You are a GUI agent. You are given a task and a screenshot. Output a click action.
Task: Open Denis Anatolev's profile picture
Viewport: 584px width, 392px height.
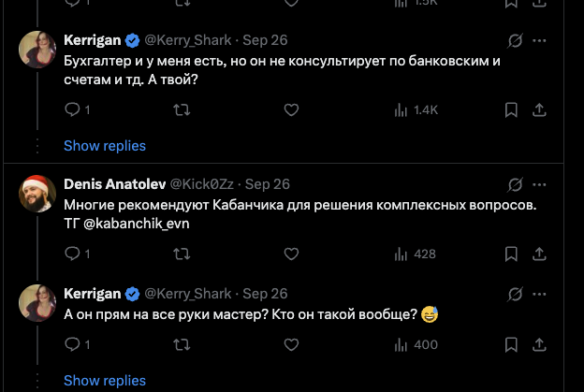(x=38, y=193)
